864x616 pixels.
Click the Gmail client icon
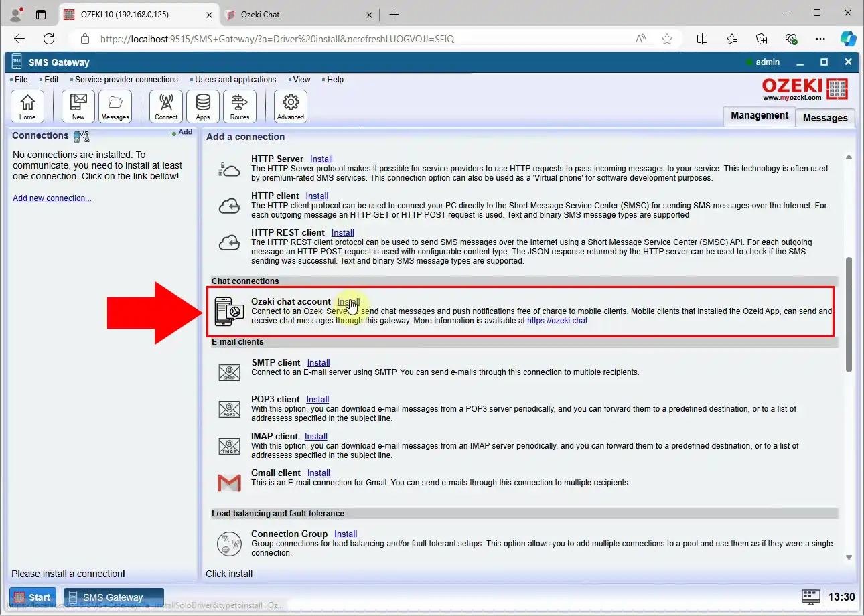click(229, 483)
